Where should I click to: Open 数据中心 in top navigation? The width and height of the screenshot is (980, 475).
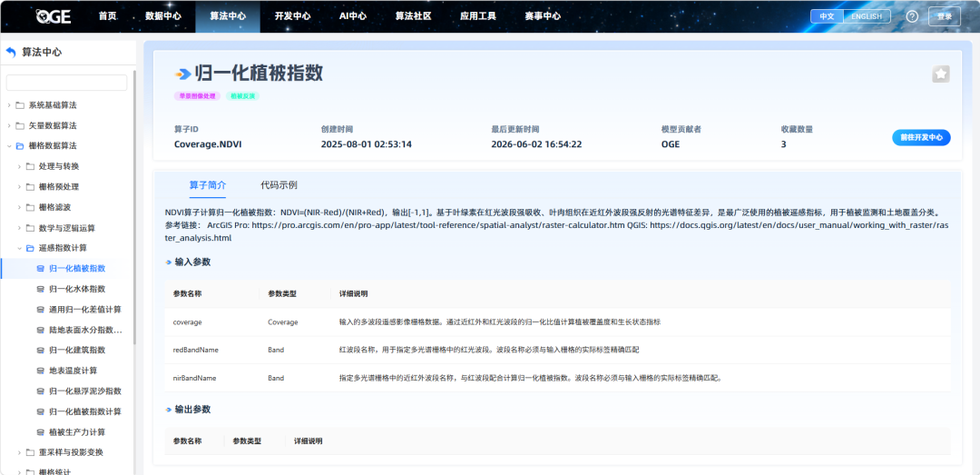(163, 16)
